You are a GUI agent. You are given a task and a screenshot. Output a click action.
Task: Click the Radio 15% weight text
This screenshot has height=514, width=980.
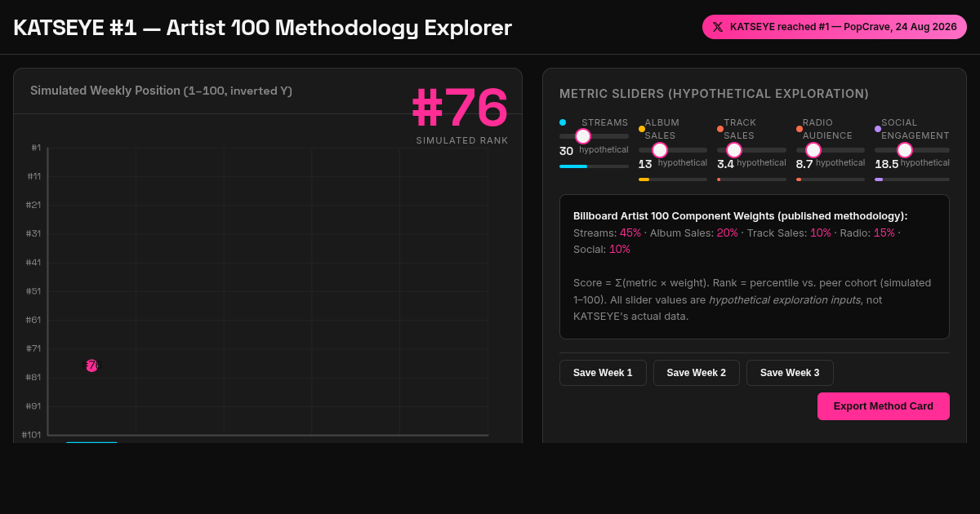click(884, 233)
